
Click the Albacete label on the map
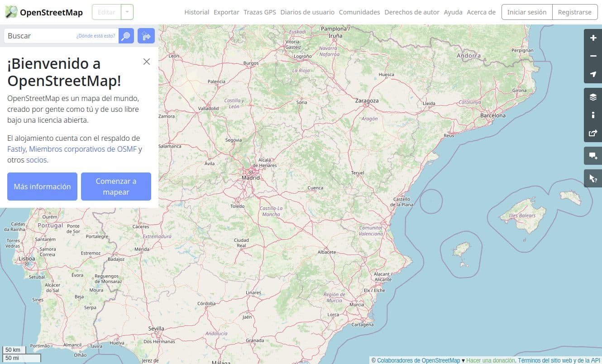click(x=327, y=252)
